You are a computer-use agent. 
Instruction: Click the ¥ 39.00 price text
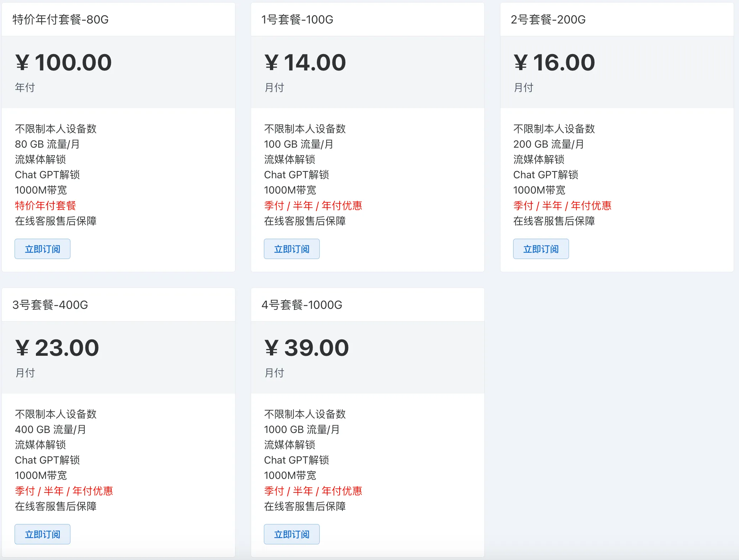307,348
